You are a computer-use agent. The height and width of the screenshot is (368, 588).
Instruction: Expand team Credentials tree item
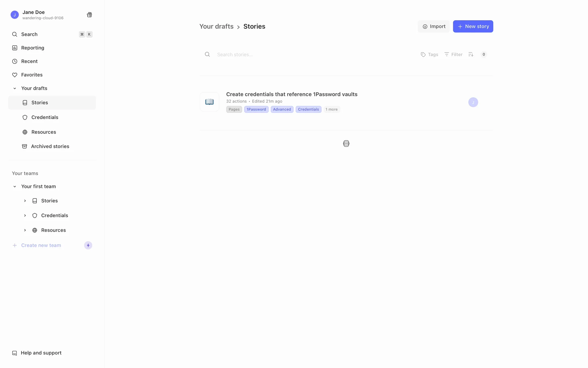[x=25, y=216]
